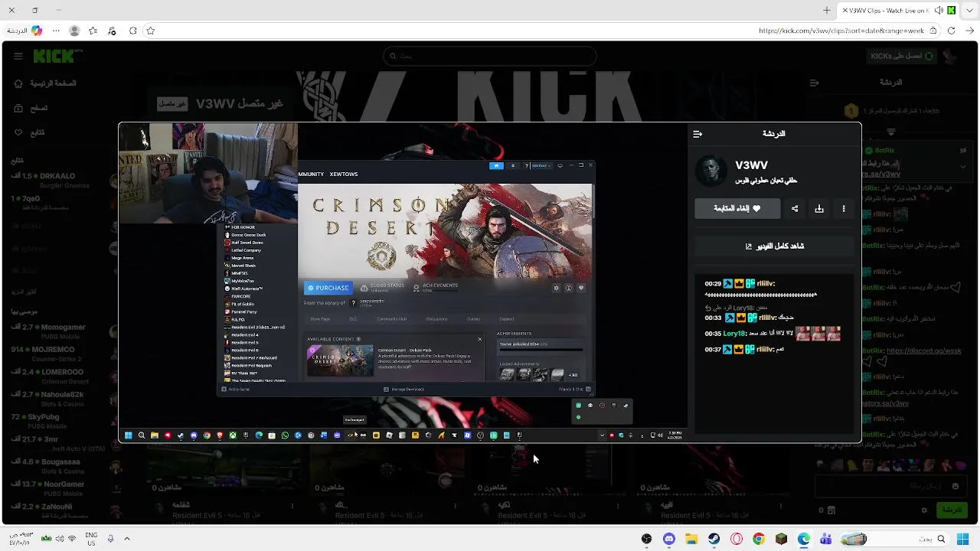Open the Copilot icon in browser toolbar
The height and width of the screenshot is (551, 980).
pos(36,31)
